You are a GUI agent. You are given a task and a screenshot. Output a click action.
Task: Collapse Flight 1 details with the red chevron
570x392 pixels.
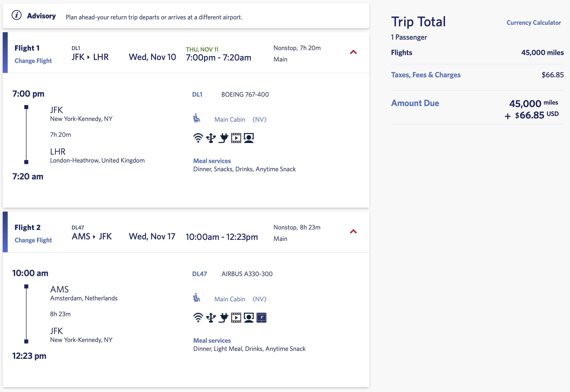(353, 52)
